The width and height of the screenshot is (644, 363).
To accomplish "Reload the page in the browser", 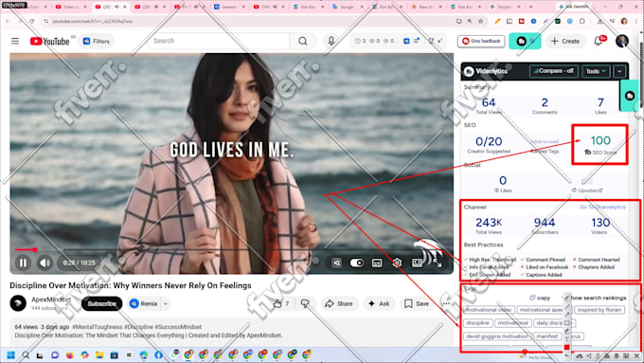I will (x=31, y=21).
